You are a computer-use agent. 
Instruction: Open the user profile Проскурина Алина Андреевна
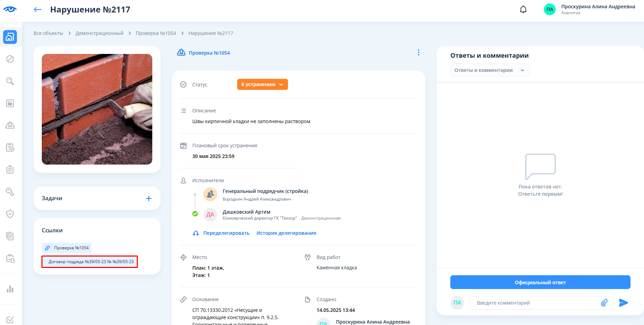(589, 9)
